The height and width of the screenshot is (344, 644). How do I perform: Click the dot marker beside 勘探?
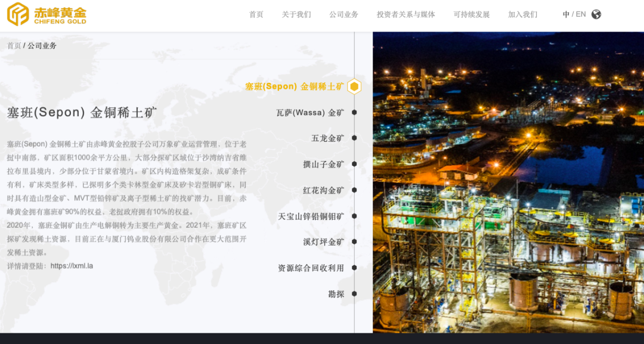354,293
